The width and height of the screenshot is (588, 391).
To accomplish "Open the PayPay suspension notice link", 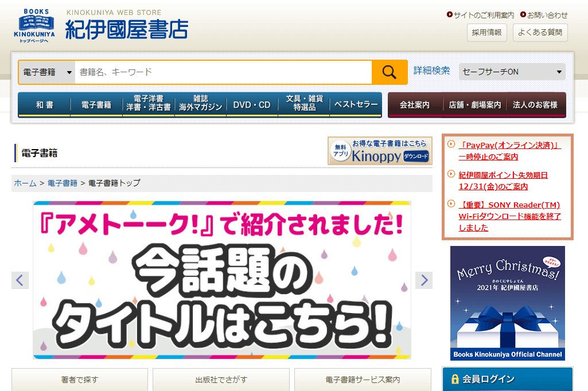I will 509,151.
